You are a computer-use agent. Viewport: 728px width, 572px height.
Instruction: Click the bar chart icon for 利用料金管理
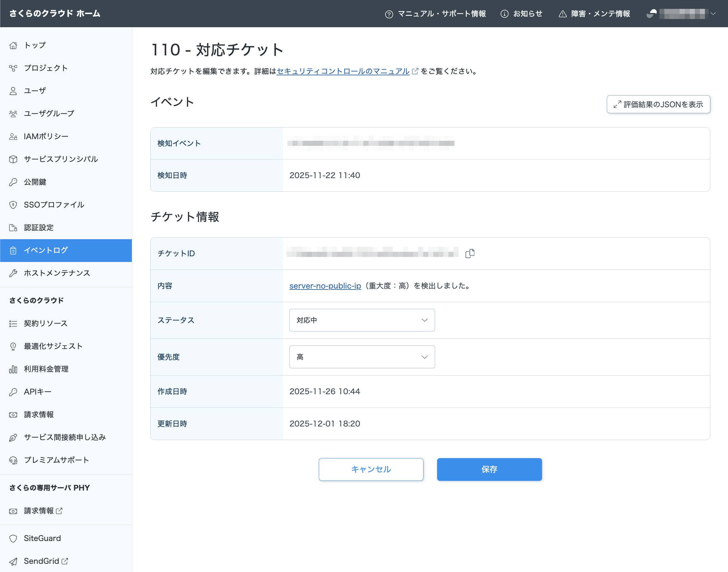13,369
